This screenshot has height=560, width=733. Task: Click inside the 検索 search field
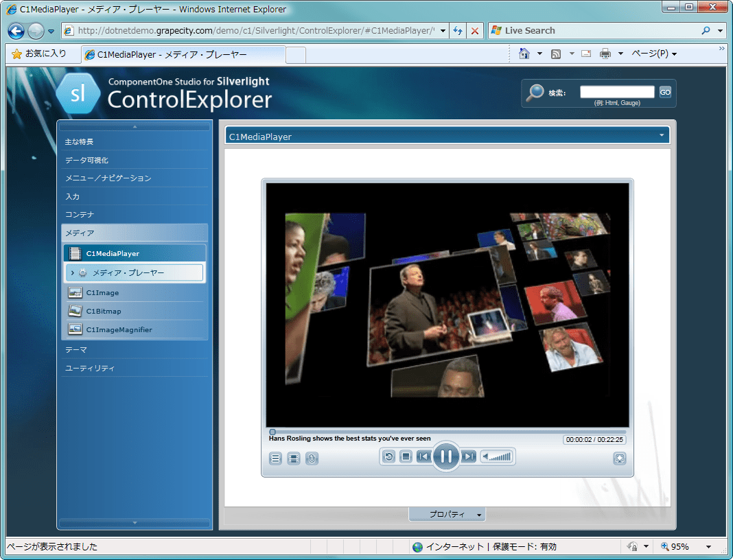click(x=616, y=91)
